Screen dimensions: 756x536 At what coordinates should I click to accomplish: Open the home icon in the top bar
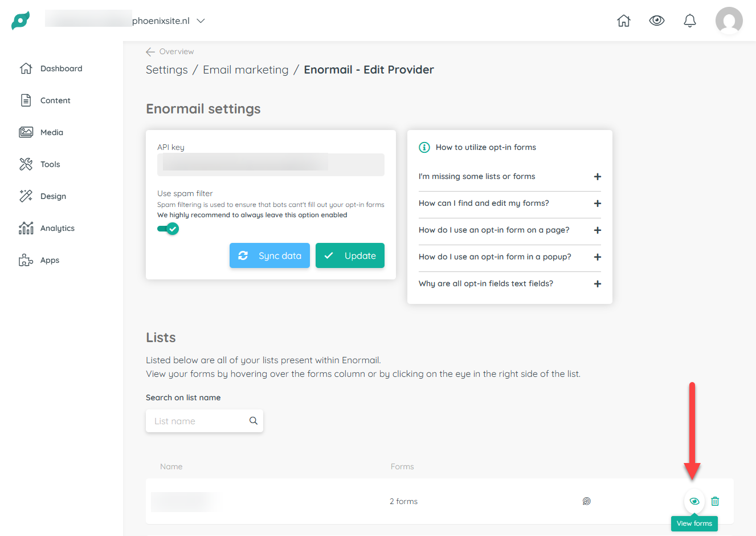(624, 21)
